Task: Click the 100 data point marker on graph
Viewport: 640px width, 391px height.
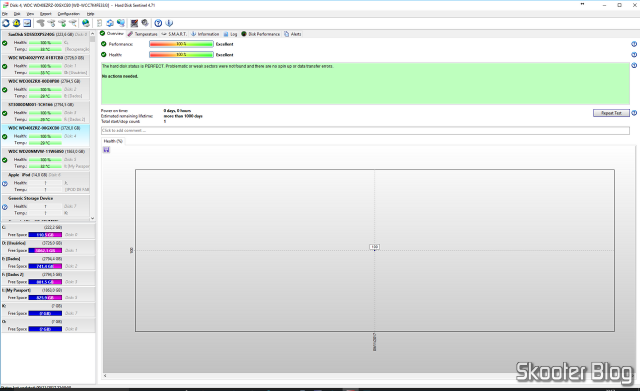Action: coord(374,247)
